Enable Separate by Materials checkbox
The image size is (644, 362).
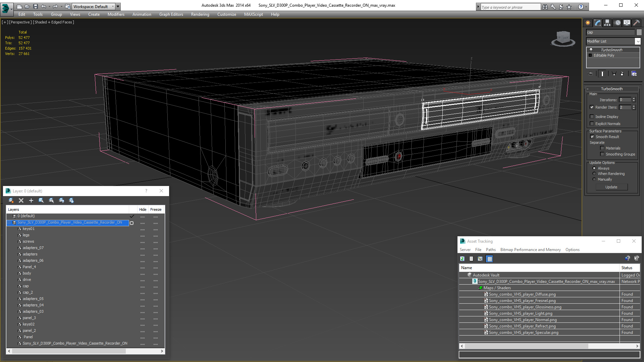tap(602, 148)
